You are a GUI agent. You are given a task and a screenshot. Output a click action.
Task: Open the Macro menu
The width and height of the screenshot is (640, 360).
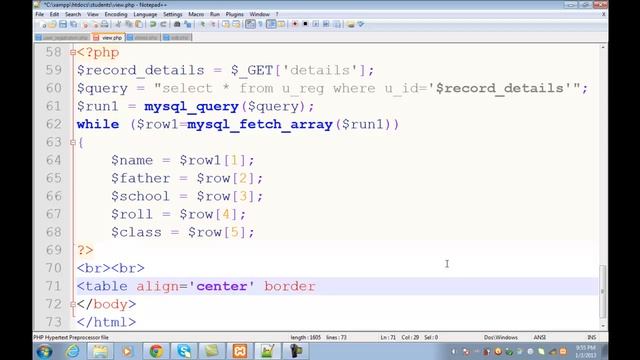[196, 14]
